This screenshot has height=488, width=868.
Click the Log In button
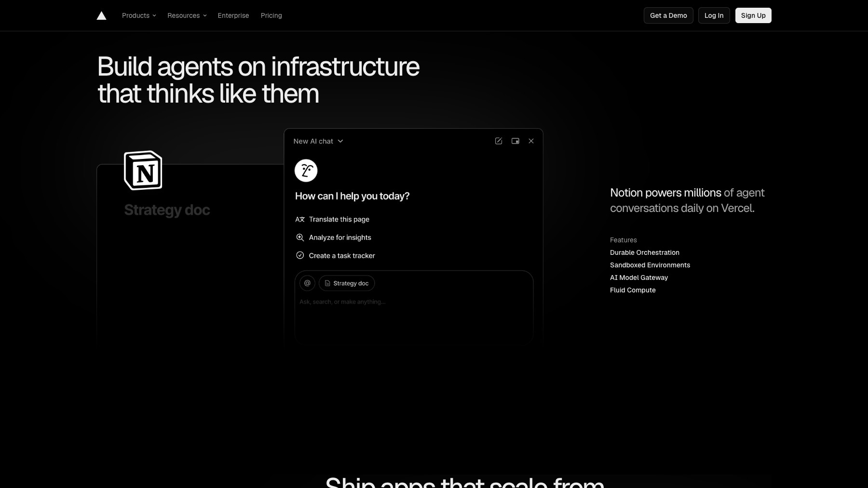(714, 15)
